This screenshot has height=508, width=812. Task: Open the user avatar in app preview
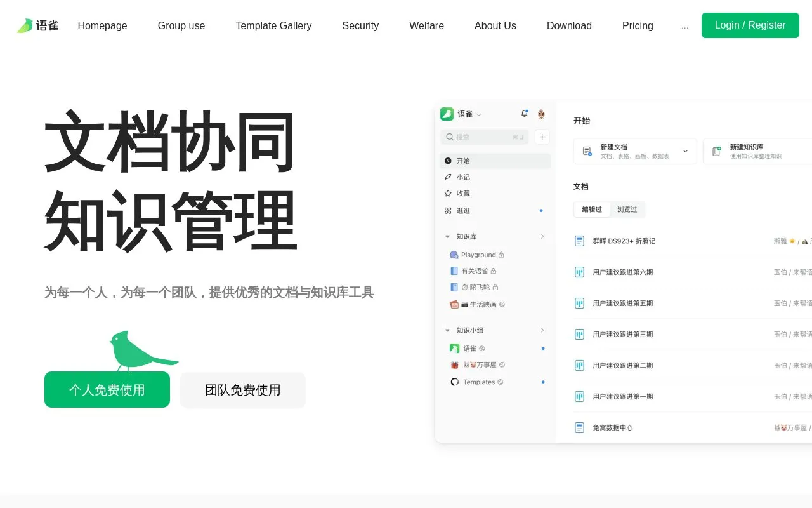pyautogui.click(x=541, y=114)
